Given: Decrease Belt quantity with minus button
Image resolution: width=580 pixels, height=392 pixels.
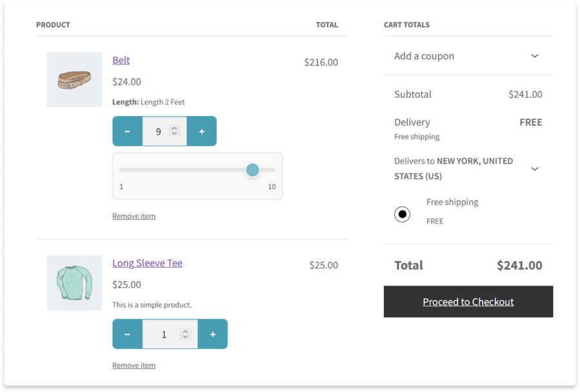Looking at the screenshot, I should pyautogui.click(x=127, y=132).
